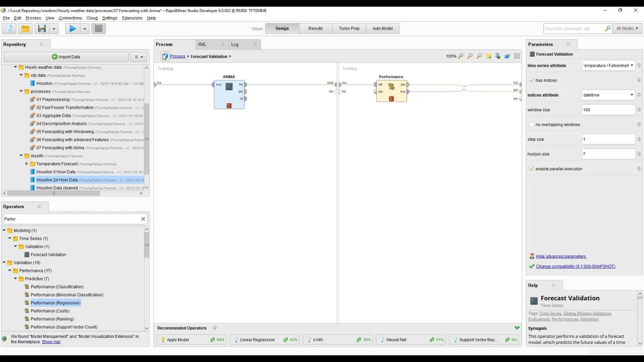Run the process with the blue play button
This screenshot has width=644, height=362.
coord(72,29)
